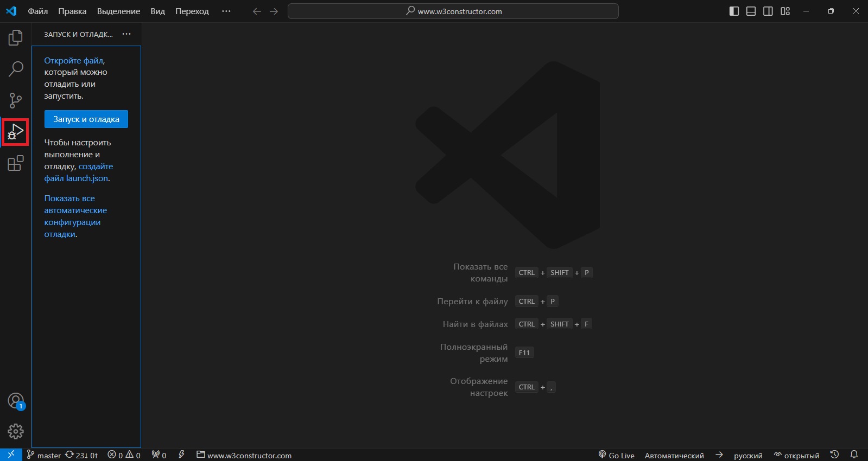Image resolution: width=868 pixels, height=461 pixels.
Task: Go forward with the right arrow
Action: point(274,11)
